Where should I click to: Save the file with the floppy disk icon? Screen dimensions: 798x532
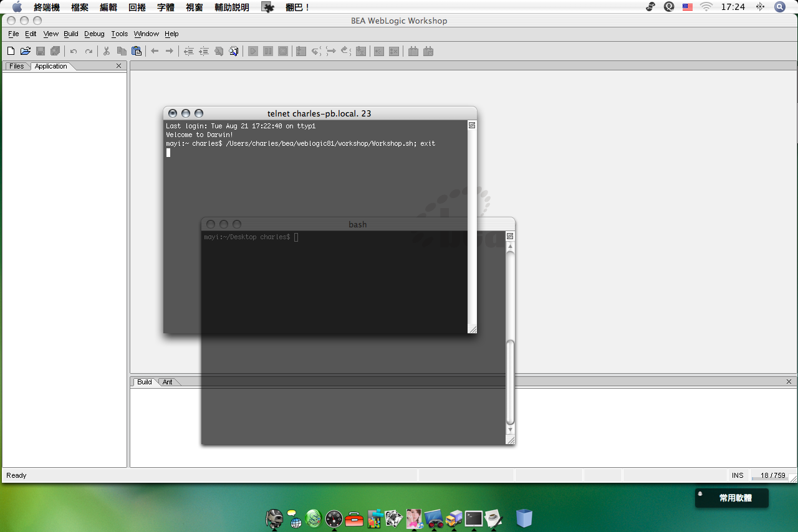(x=41, y=51)
